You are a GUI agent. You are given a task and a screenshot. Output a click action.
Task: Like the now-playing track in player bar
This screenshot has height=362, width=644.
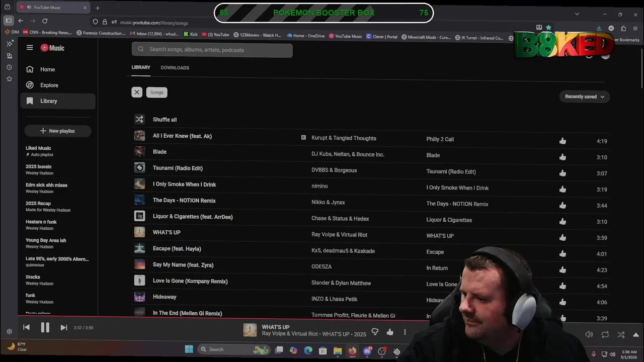(390, 332)
